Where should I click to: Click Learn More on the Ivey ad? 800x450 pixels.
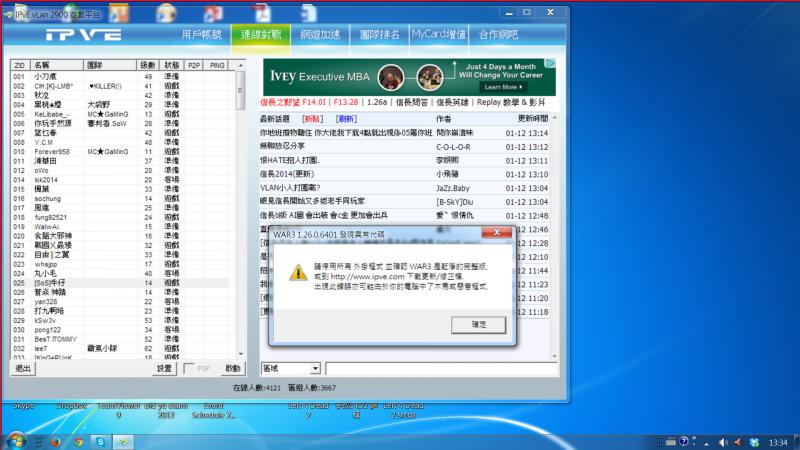(x=503, y=87)
